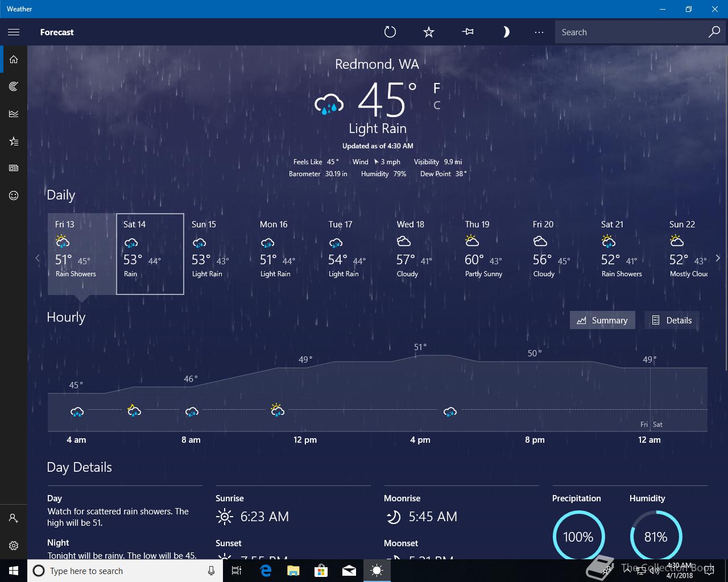Click the Weather app taskbar icon
This screenshot has height=582, width=728.
pos(377,571)
